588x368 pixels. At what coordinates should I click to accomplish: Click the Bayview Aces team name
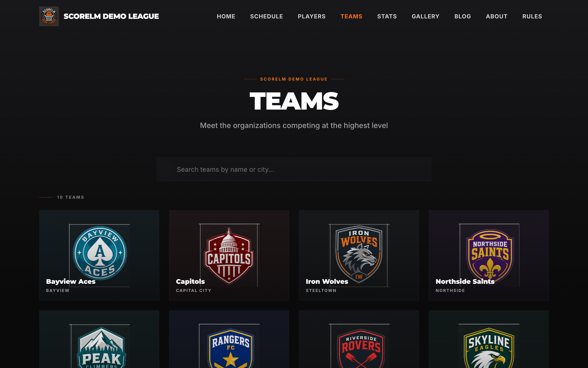71,281
